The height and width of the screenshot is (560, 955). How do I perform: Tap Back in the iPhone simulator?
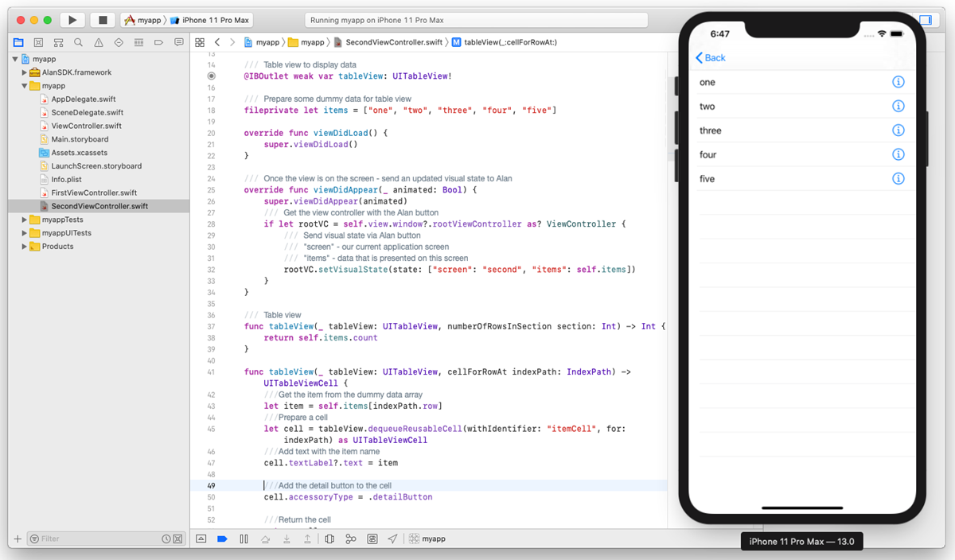click(710, 57)
